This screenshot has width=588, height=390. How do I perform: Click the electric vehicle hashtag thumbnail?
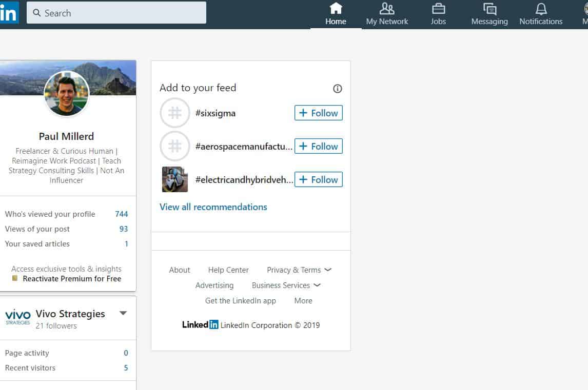[x=175, y=179]
